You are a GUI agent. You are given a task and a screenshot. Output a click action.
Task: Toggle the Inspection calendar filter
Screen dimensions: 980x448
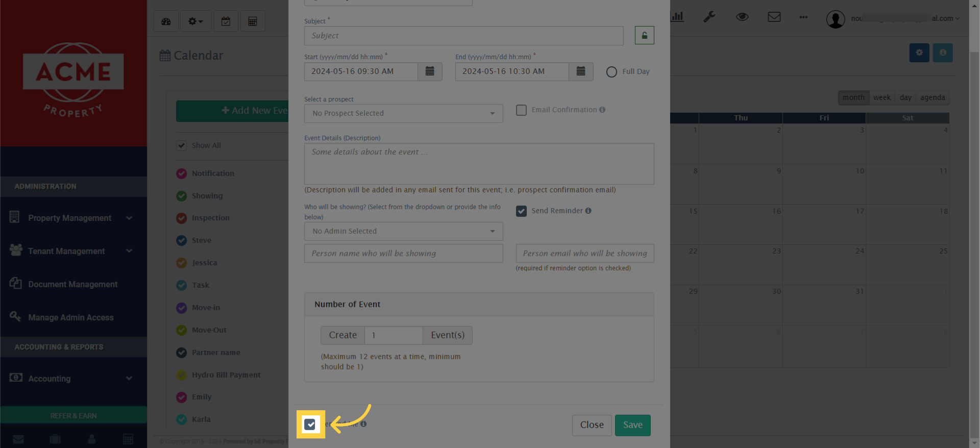[182, 218]
